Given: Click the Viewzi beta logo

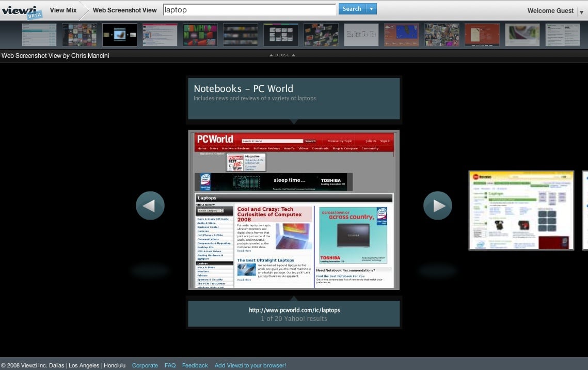Looking at the screenshot, I should 22,12.
